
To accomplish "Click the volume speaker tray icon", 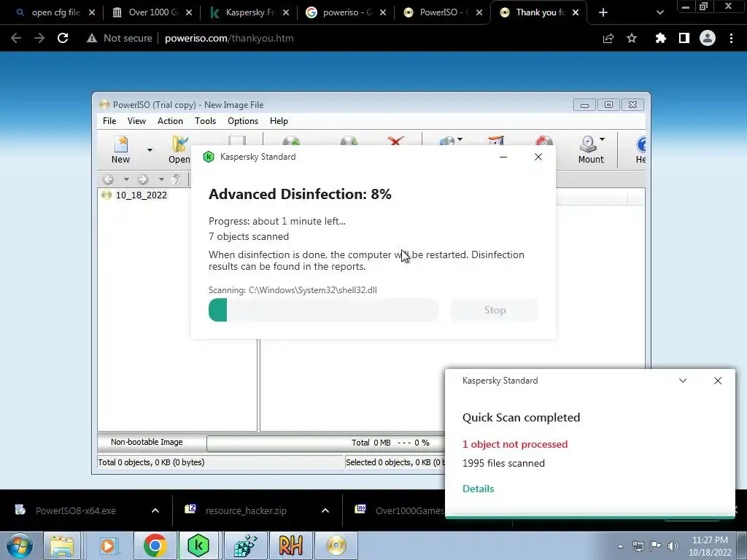I will tap(673, 545).
